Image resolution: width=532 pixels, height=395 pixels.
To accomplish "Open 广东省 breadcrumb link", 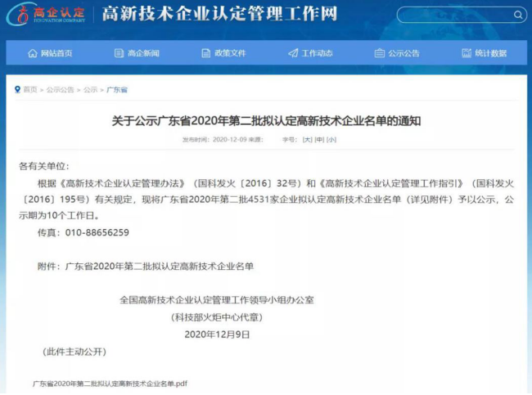I will click(x=117, y=90).
